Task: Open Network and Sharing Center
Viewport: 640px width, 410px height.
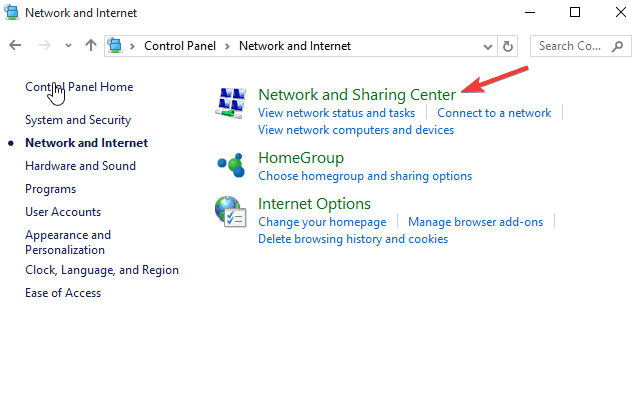Action: pyautogui.click(x=357, y=95)
